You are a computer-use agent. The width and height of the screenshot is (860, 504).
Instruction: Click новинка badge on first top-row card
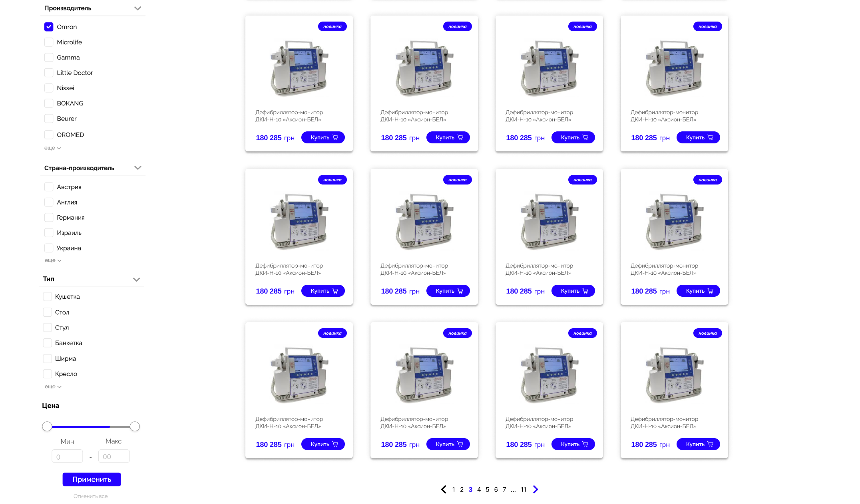[332, 26]
